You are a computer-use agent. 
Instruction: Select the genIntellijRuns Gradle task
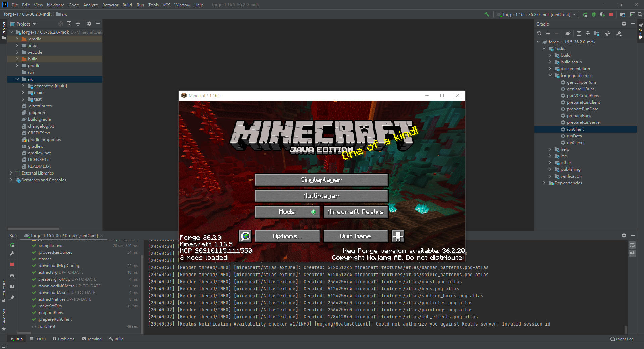[x=580, y=89]
